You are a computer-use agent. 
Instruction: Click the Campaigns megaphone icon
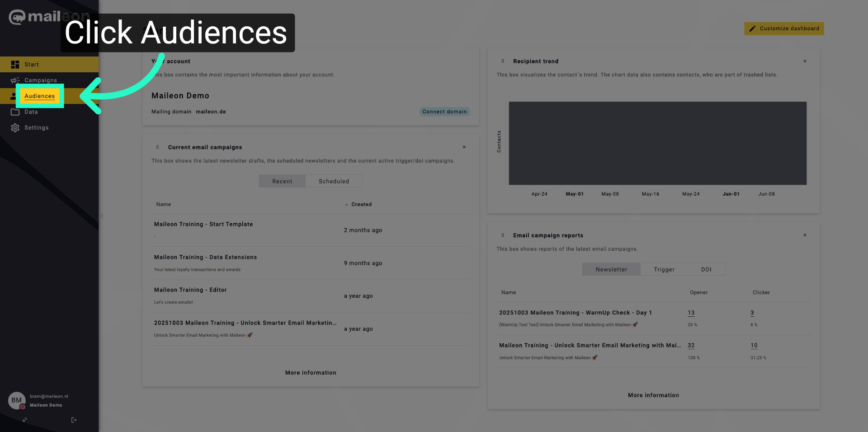tap(15, 80)
